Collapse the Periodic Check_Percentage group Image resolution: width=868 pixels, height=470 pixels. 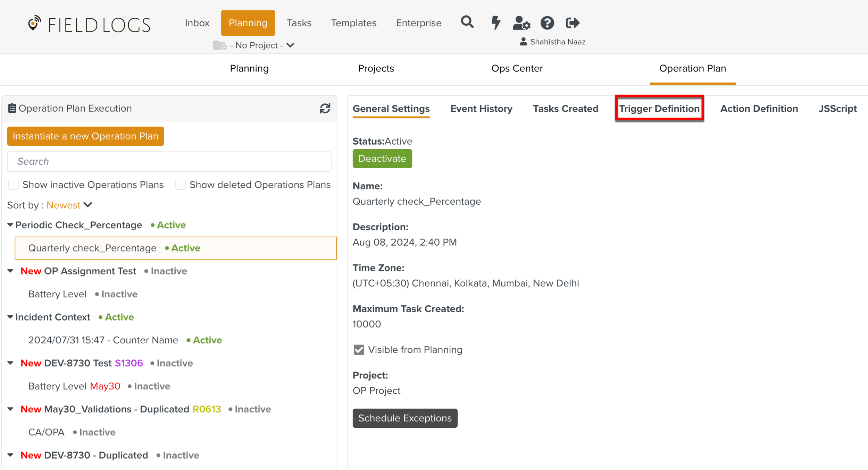(10, 225)
